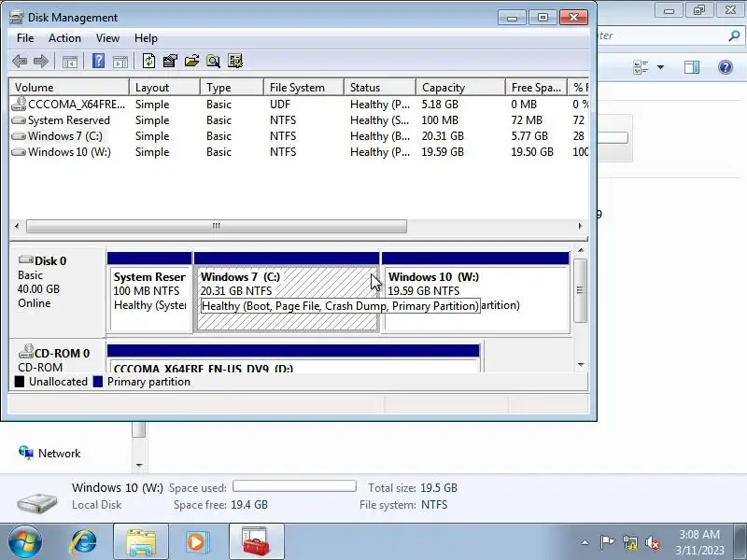Open Windows Explorer taskbar button
The width and height of the screenshot is (747, 560).
point(141,542)
